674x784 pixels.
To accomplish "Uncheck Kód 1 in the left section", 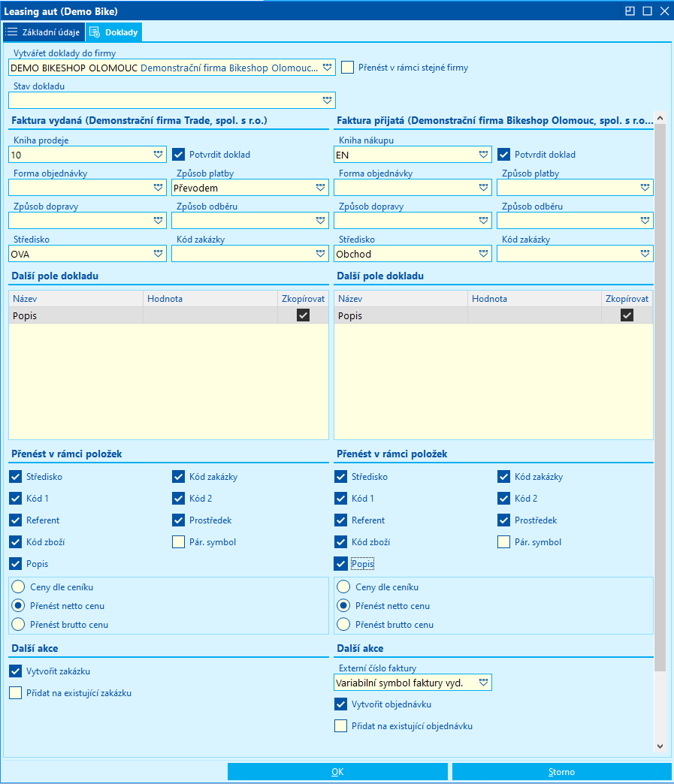I will tap(16, 499).
